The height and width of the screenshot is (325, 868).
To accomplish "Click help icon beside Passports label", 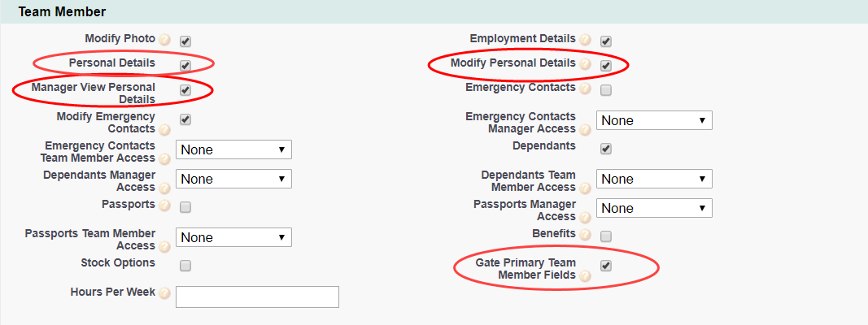I will pyautogui.click(x=165, y=206).
